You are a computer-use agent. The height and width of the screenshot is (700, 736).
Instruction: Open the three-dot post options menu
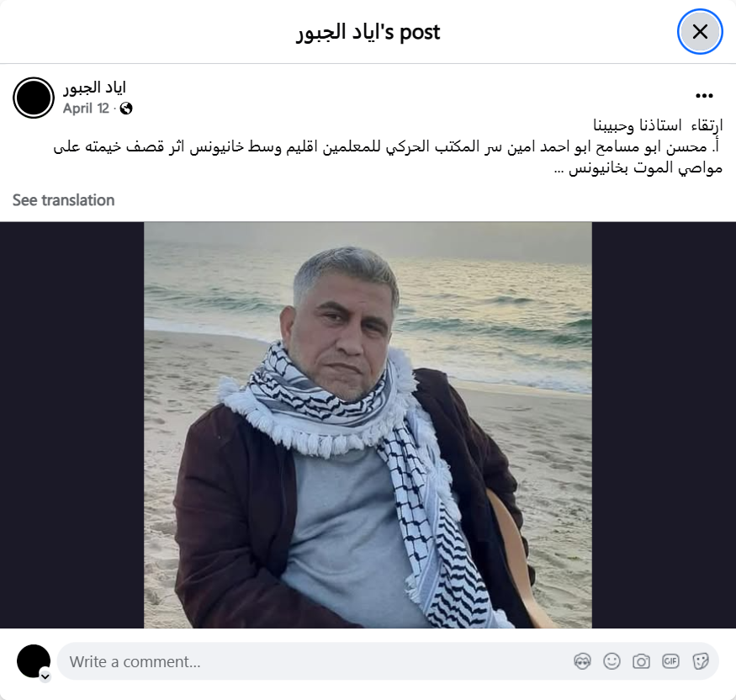click(x=704, y=96)
